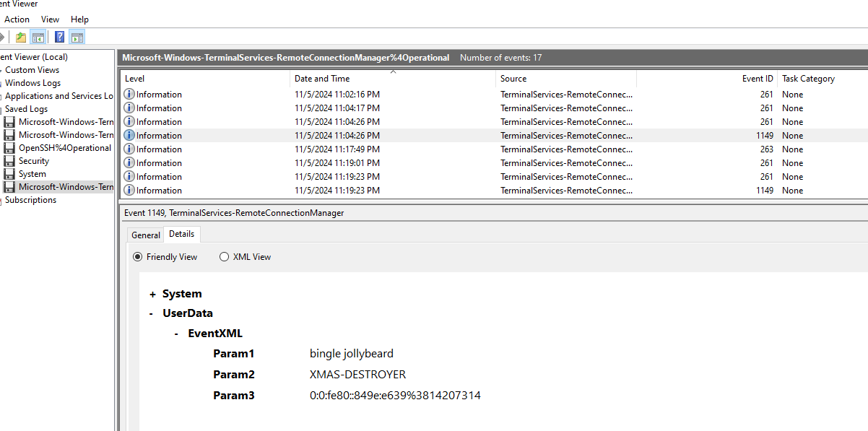Switch to the General tab

[x=146, y=235]
